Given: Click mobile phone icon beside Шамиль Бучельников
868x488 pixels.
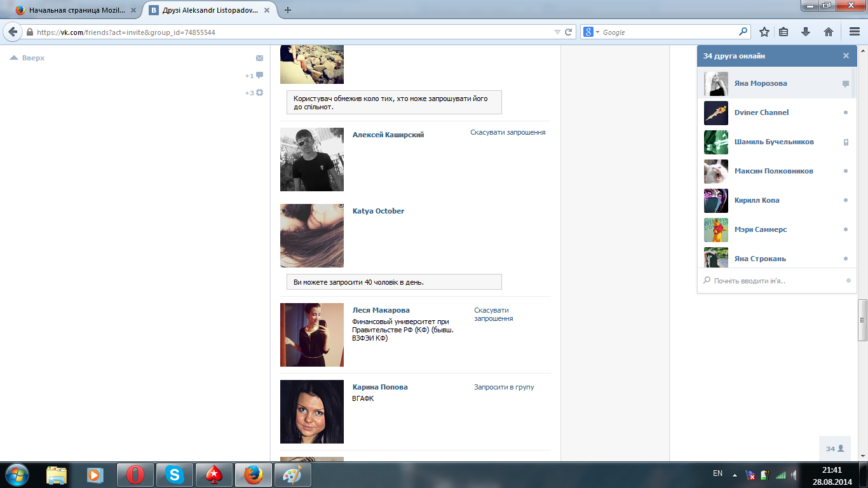Looking at the screenshot, I should (x=846, y=142).
